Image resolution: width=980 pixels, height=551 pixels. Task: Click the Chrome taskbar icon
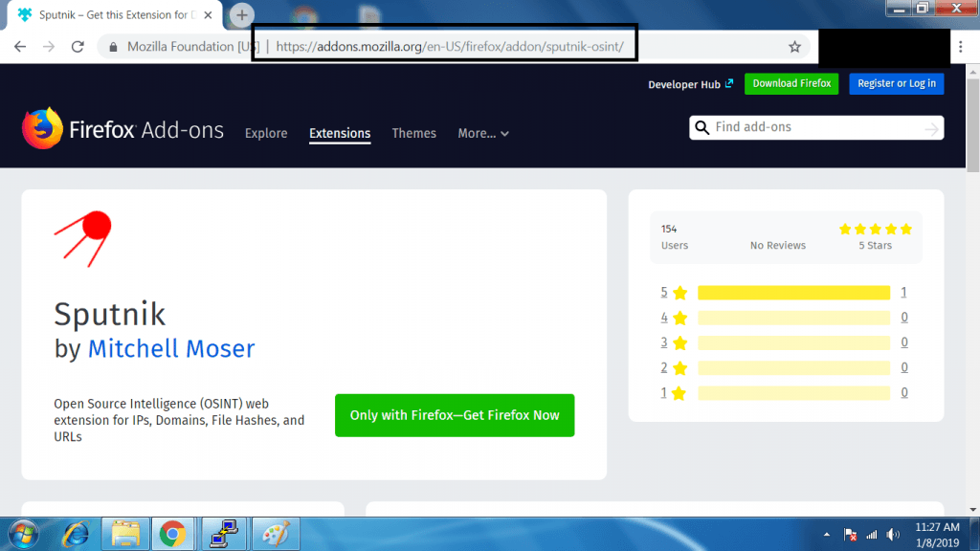[x=172, y=535]
